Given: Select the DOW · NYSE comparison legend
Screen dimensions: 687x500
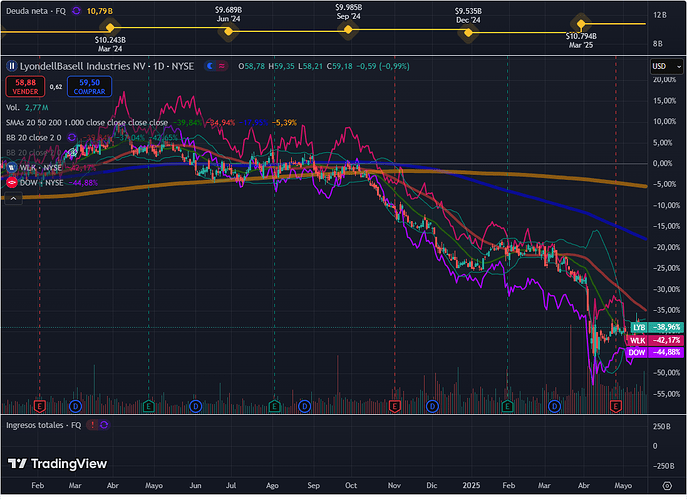Looking at the screenshot, I should click(x=42, y=183).
